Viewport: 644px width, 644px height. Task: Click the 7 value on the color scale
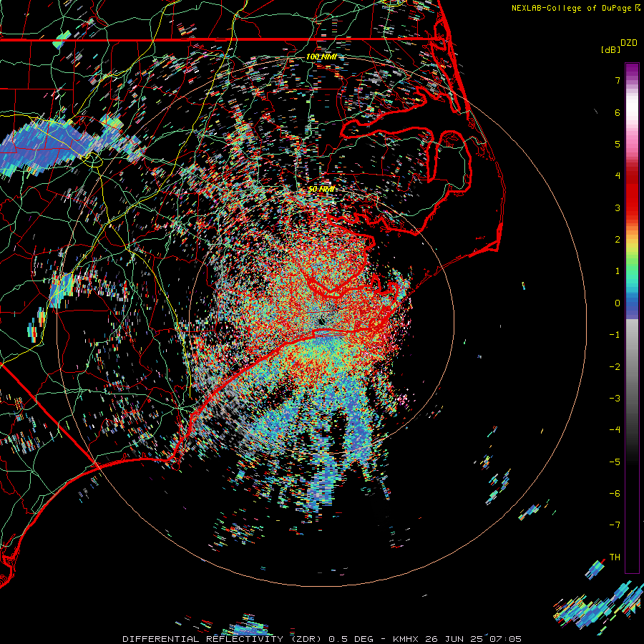tap(618, 80)
